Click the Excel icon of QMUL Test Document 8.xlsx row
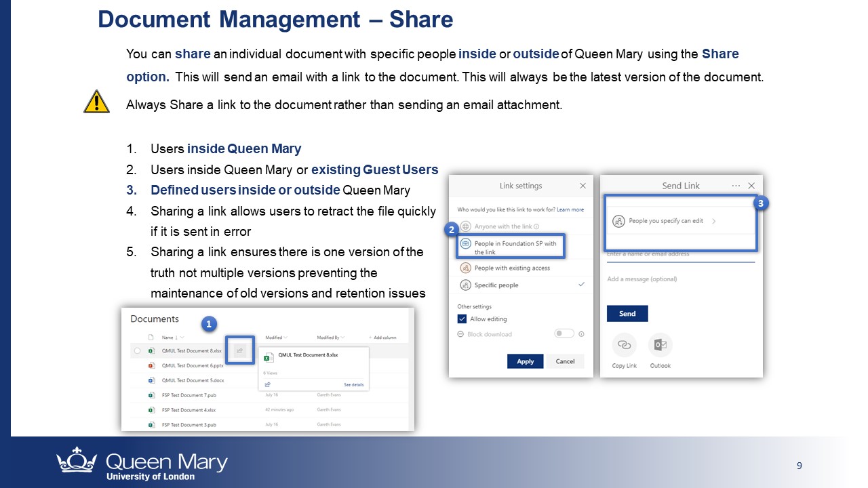 pos(152,351)
